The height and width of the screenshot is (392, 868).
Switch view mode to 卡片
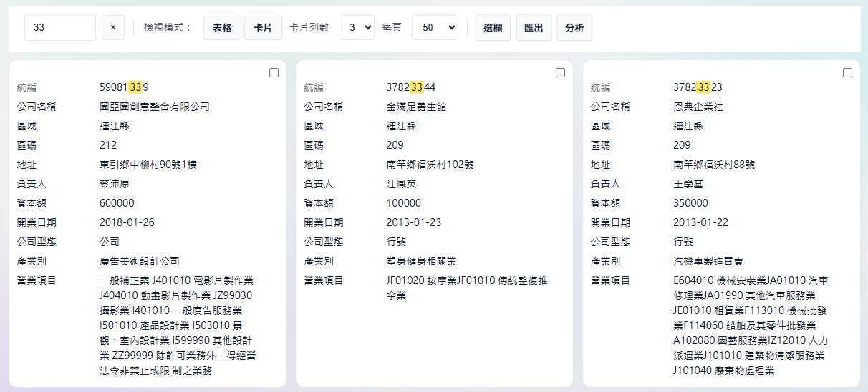click(x=262, y=28)
